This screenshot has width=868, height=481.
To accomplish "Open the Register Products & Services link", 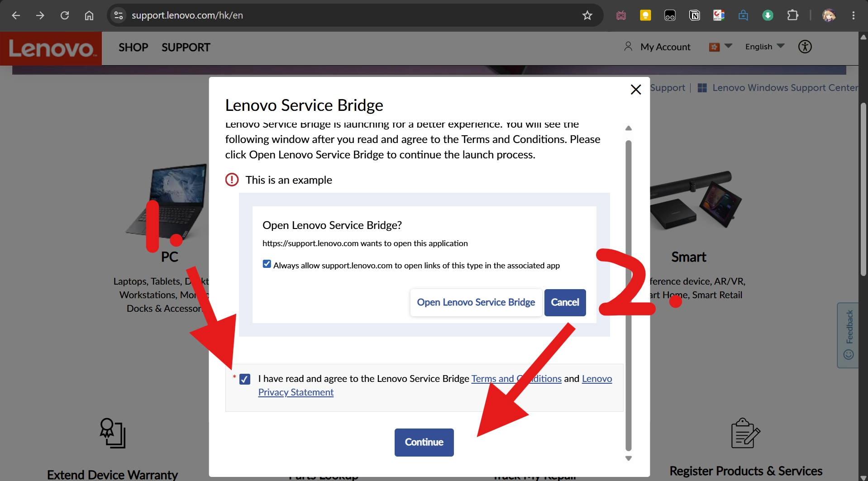I will 746,471.
